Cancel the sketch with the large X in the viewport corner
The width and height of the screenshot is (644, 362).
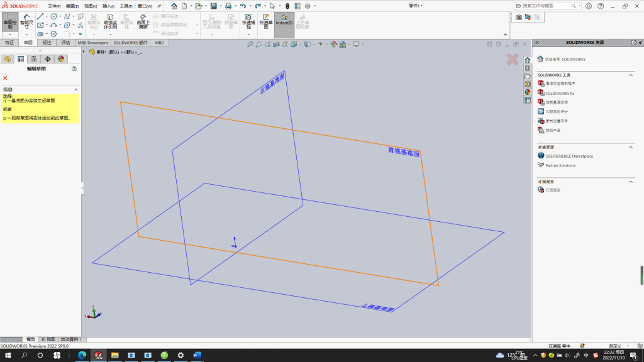point(512,60)
